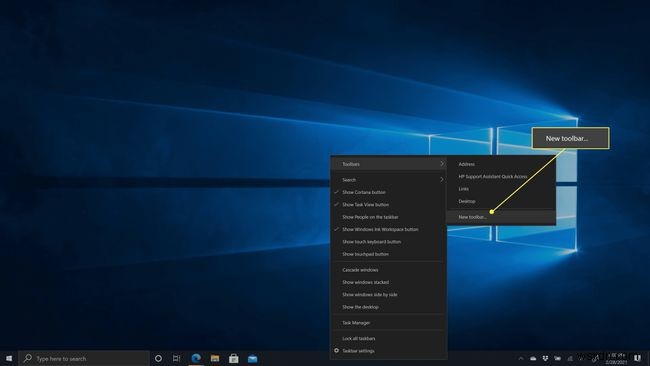Toggle the Address toolbar
Screen dimensions: 650x366
[501, 164]
